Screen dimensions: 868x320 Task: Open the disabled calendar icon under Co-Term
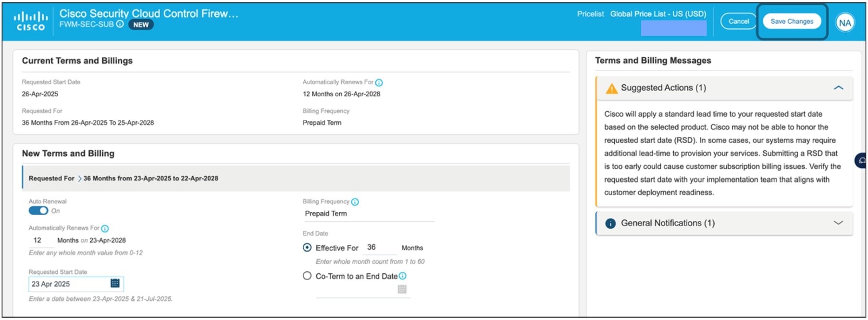pos(402,289)
